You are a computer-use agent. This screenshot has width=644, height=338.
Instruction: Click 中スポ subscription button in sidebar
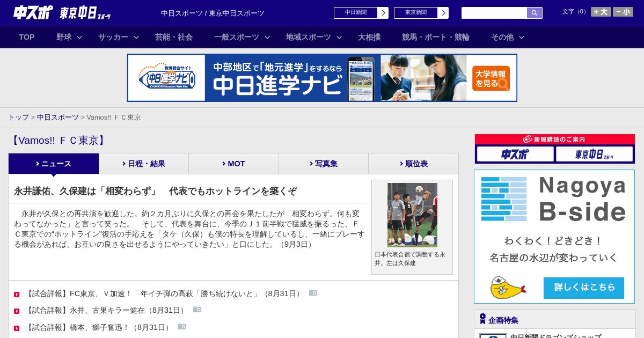tap(515, 154)
